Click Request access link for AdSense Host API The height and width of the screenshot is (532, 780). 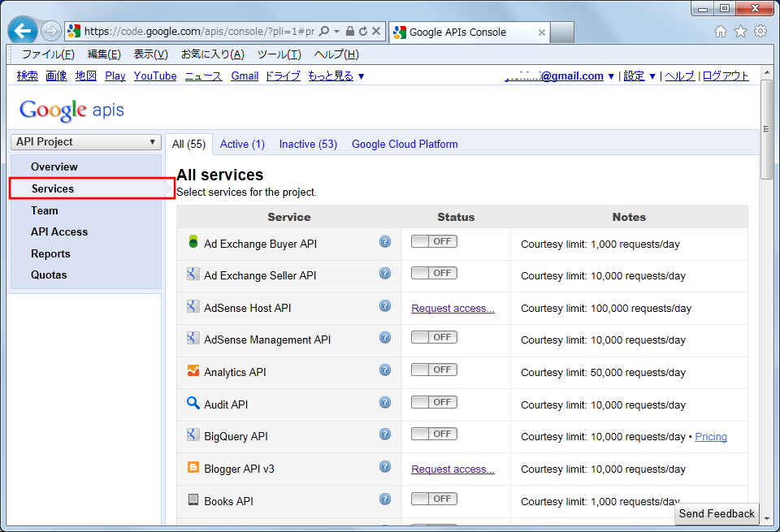[453, 309]
